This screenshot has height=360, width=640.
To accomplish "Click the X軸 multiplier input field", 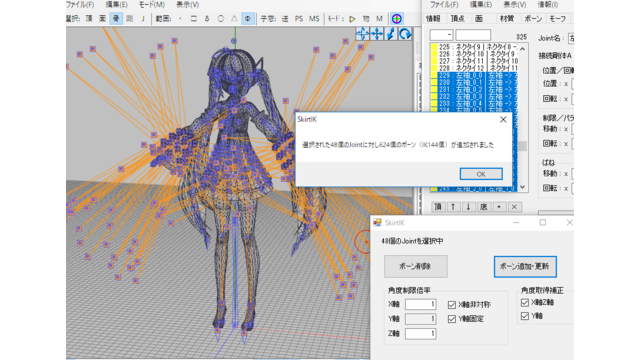I will (x=420, y=304).
